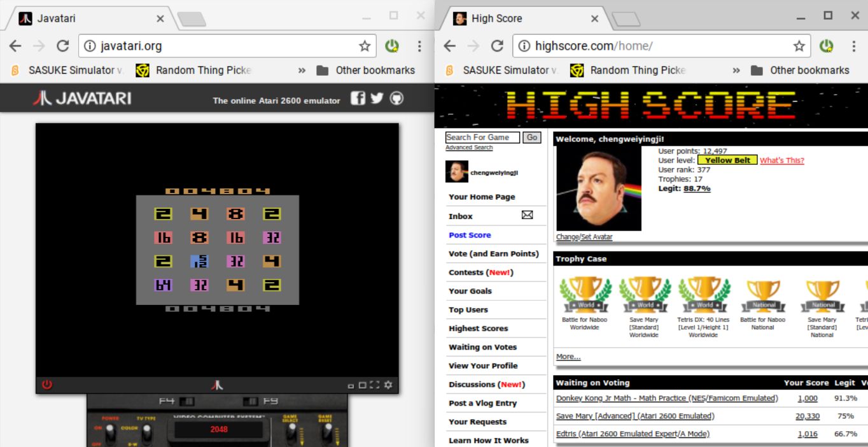Select the High Score browser tab
This screenshot has width=868, height=447.
[524, 18]
